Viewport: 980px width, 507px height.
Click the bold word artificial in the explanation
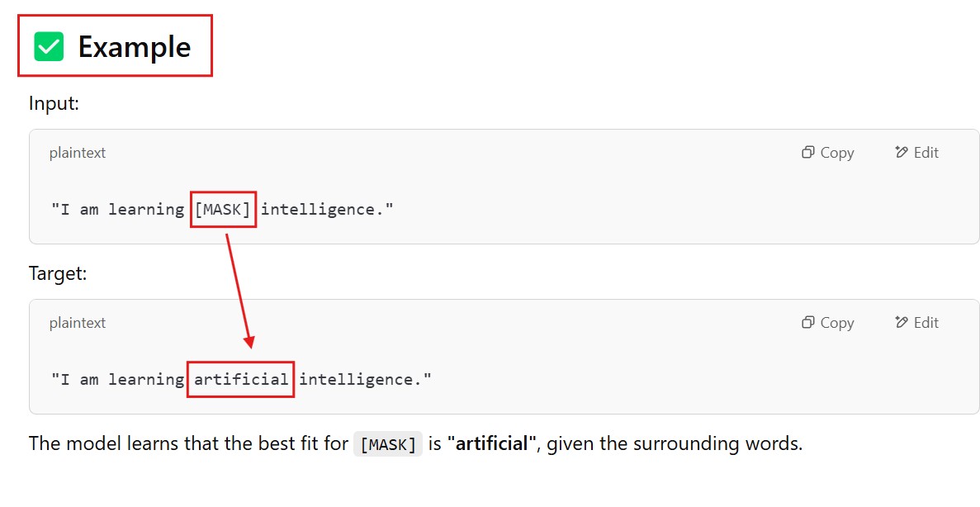[492, 443]
